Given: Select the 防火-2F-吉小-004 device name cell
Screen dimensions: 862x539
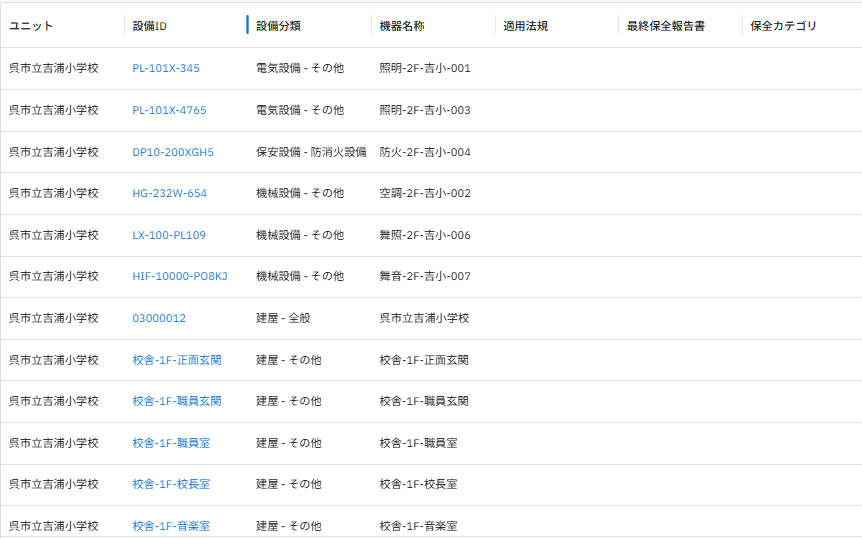Looking at the screenshot, I should 425,152.
